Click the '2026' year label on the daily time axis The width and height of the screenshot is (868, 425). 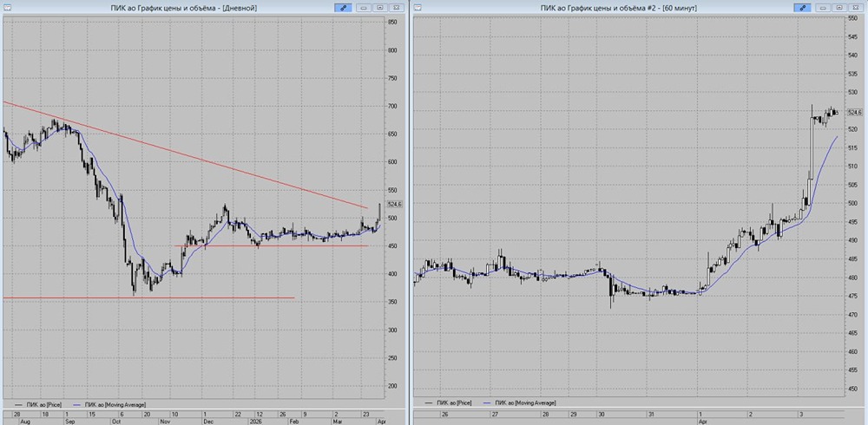tap(256, 422)
